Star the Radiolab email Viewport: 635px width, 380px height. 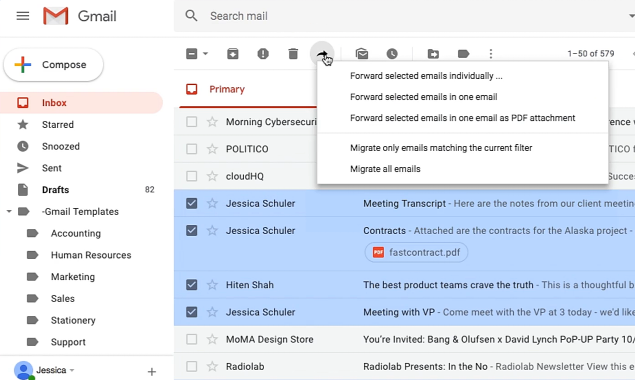(x=212, y=366)
